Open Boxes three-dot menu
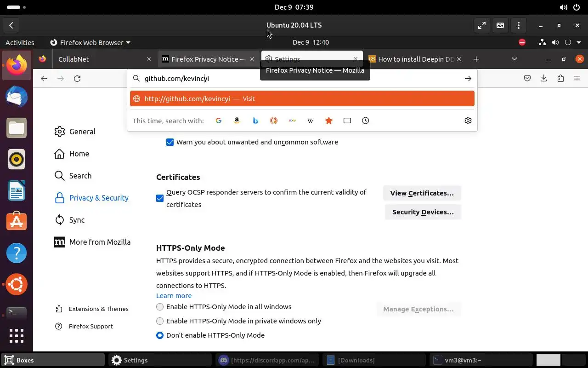 (519, 25)
